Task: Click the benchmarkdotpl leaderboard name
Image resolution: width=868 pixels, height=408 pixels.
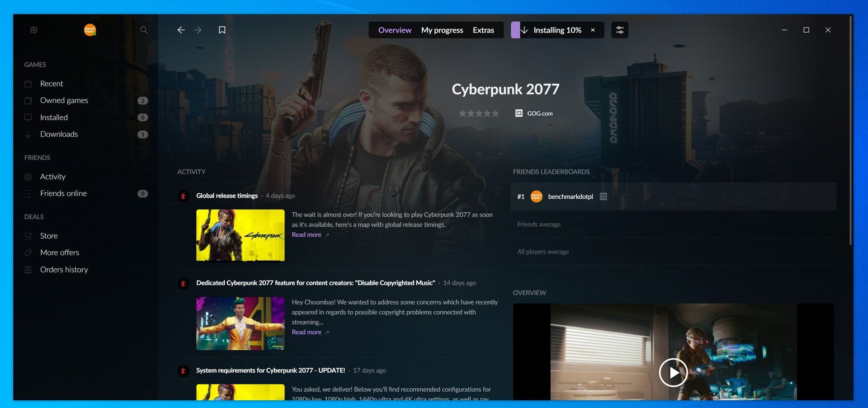Action: click(x=571, y=197)
